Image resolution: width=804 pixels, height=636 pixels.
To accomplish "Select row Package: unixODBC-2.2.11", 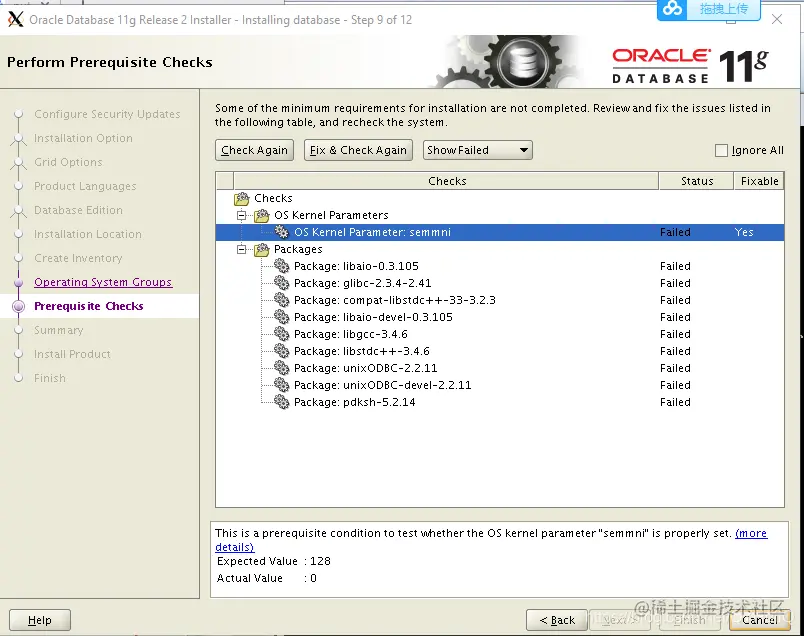I will coord(500,368).
